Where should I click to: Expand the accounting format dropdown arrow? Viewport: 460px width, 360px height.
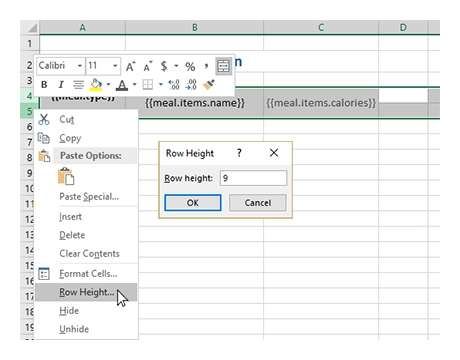pyautogui.click(x=176, y=66)
